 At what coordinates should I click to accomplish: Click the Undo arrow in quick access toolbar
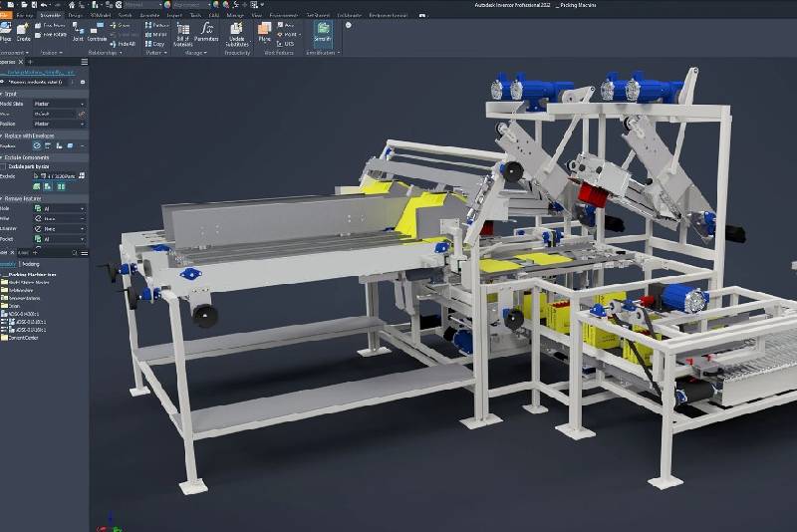[44, 5]
